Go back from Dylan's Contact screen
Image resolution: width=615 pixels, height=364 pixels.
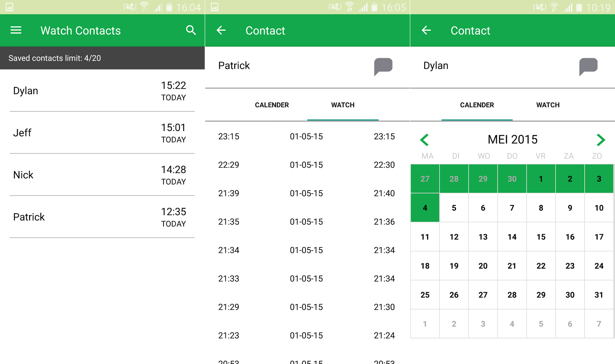[x=426, y=30]
